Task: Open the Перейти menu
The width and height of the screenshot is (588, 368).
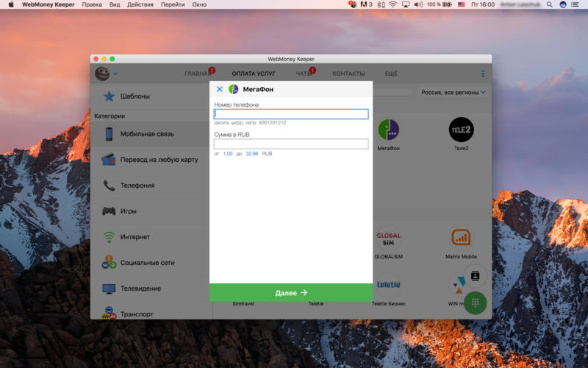Action: [x=173, y=4]
